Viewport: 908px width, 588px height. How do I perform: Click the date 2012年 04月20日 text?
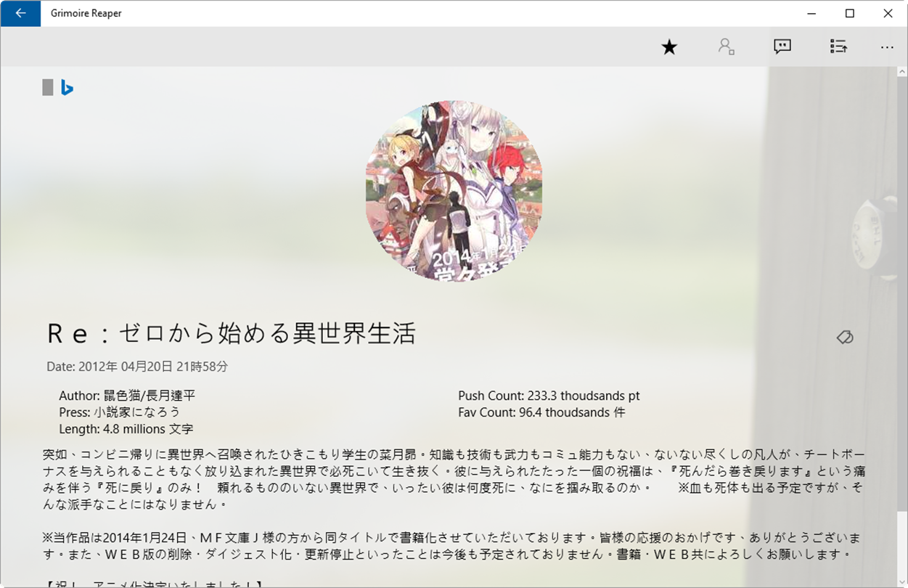(137, 367)
